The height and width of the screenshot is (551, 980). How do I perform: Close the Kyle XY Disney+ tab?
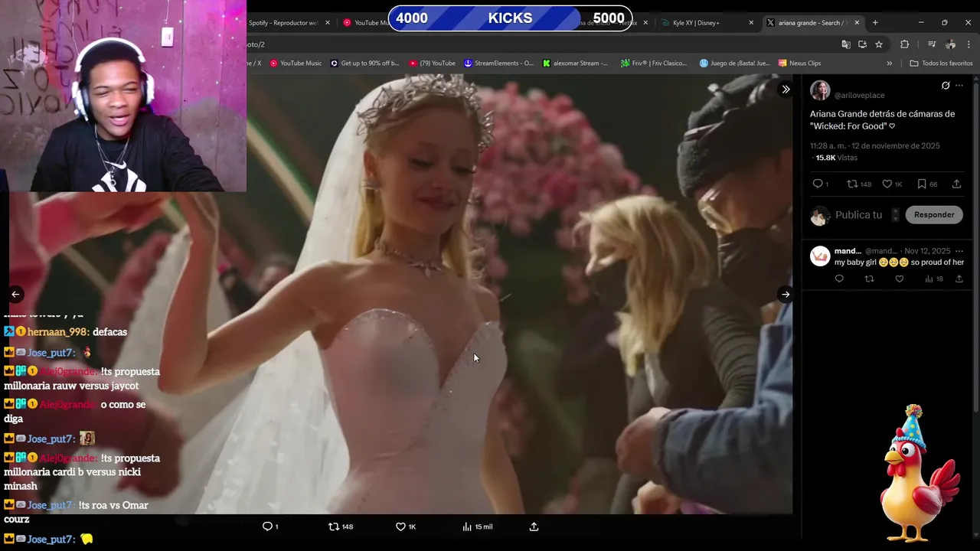point(751,23)
